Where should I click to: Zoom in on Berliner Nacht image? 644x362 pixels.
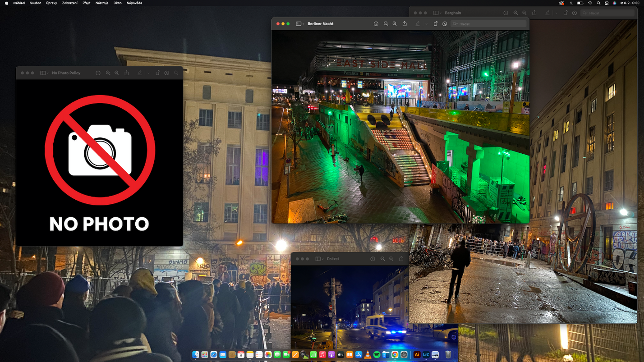(395, 24)
